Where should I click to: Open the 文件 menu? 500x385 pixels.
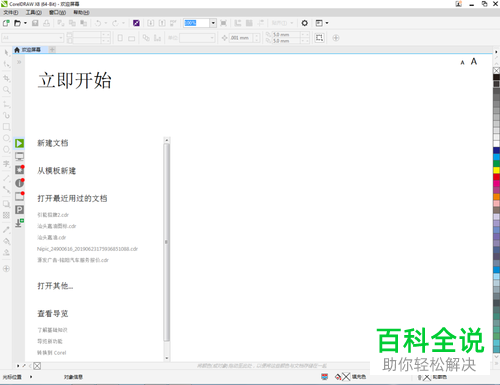[x=11, y=12]
